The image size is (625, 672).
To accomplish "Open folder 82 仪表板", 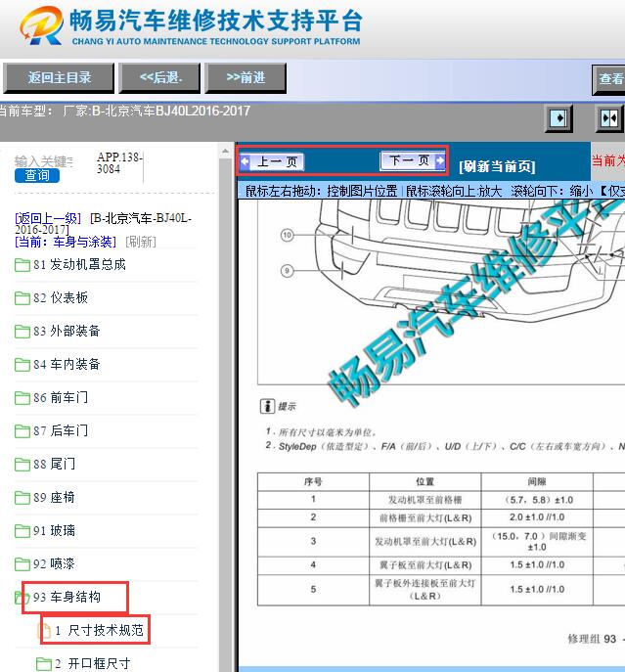I will [x=61, y=298].
